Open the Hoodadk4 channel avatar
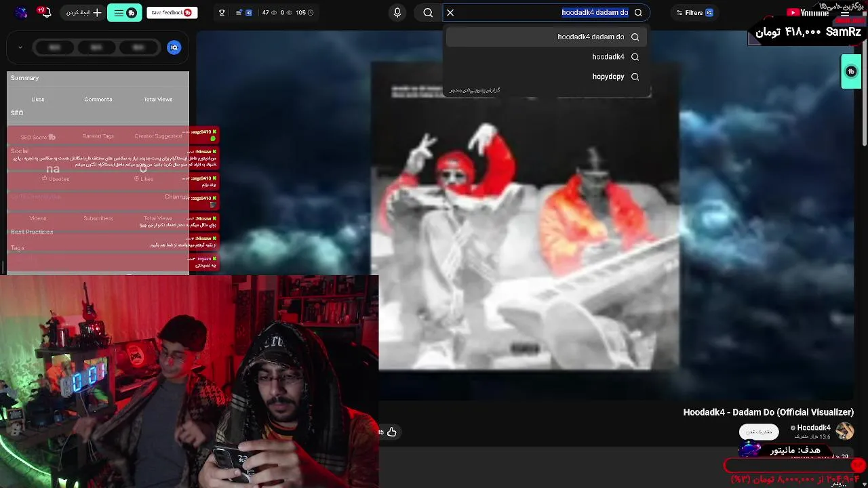This screenshot has width=868, height=488. click(845, 431)
